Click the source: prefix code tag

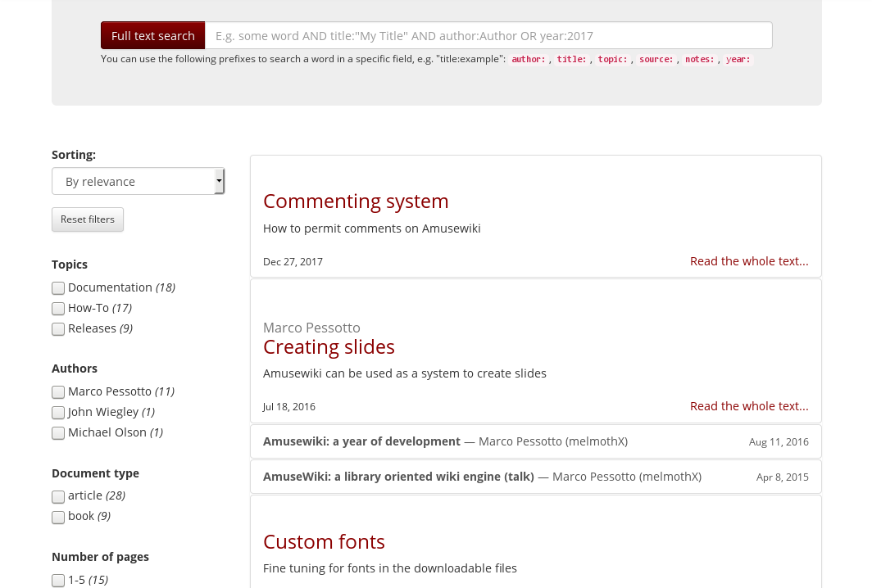tap(656, 59)
